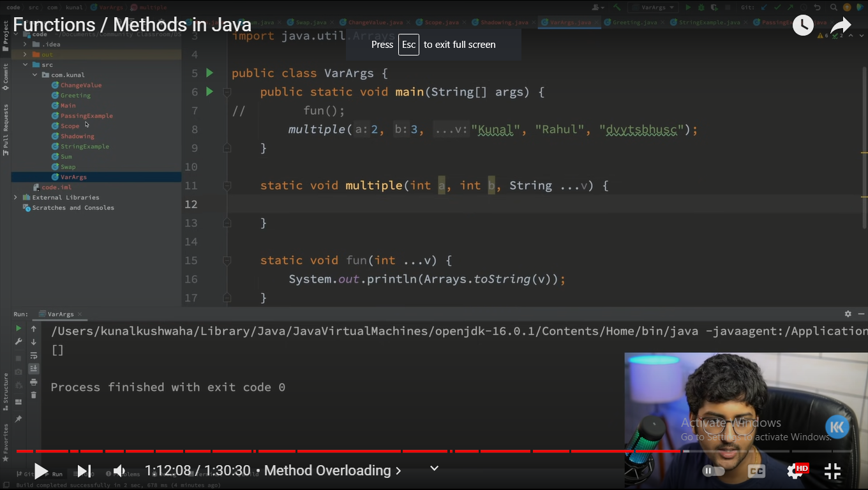Open the Project tool window tab
868x490 pixels.
6,36
